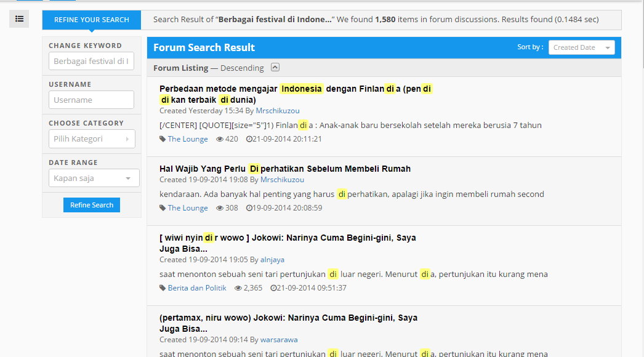The width and height of the screenshot is (644, 357).
Task: Click snippet beginning kendaraan. Ada banyak hal penting
Action: pos(352,195)
